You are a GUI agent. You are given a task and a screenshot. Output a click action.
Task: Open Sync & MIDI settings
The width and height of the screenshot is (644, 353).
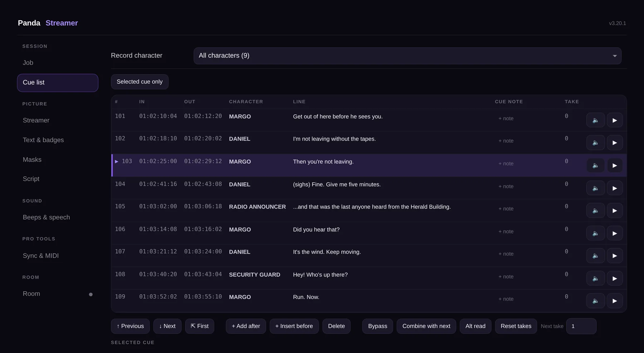pos(58,256)
